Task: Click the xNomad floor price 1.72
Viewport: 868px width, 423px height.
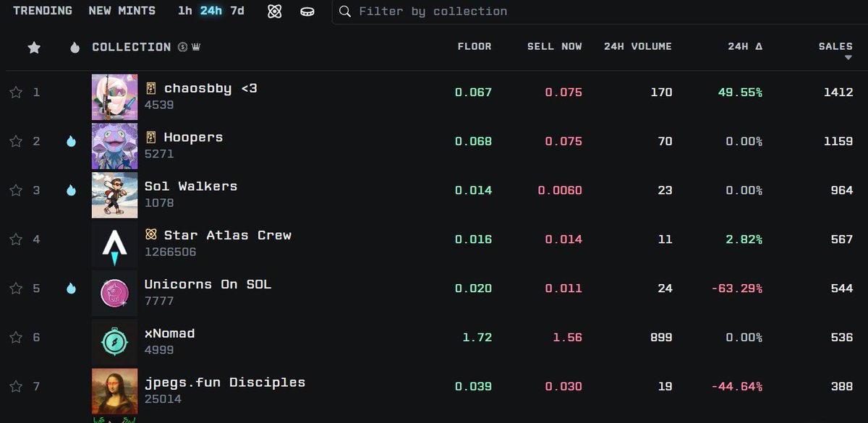Action: coord(477,338)
